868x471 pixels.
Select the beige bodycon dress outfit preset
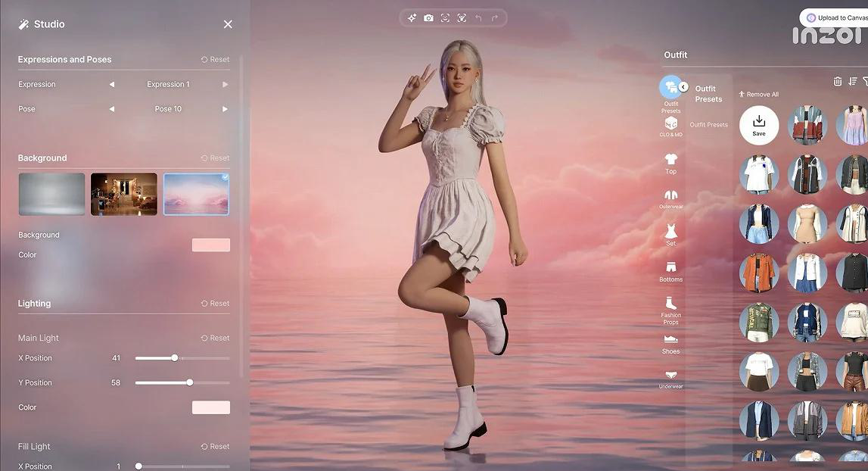click(x=807, y=224)
